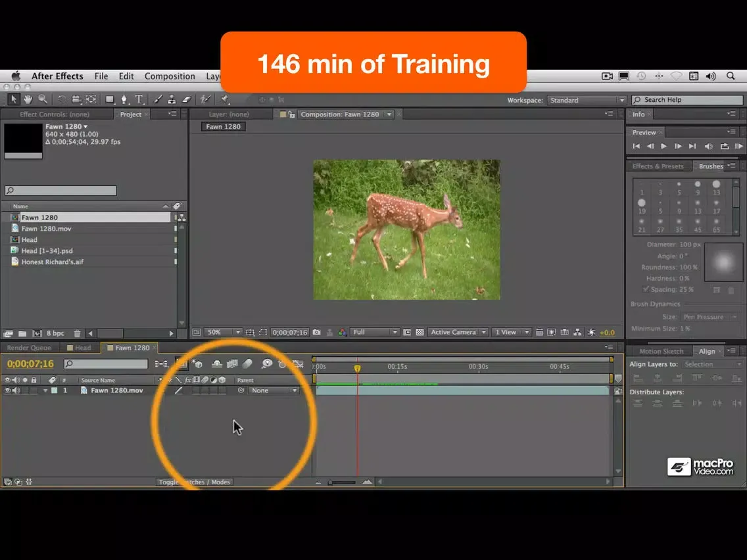This screenshot has width=747, height=560.
Task: Open the 1 View layout dropdown
Action: [511, 333]
